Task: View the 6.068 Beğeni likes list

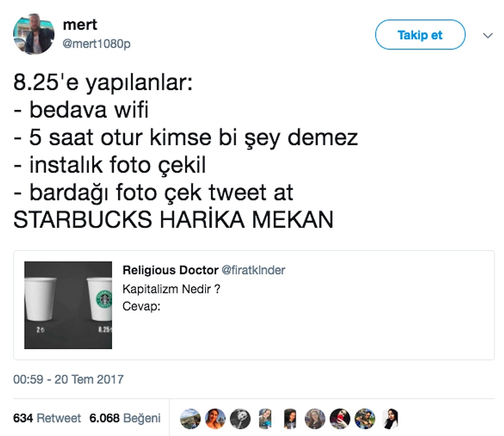Action: [125, 418]
